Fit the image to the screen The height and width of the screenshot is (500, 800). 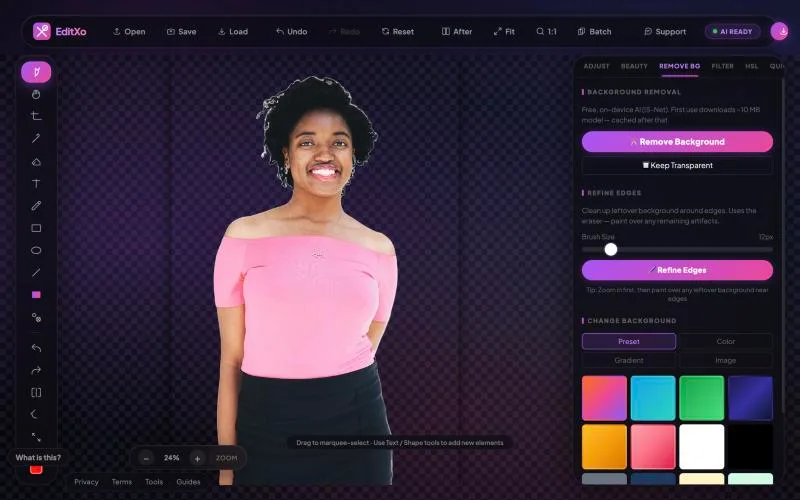(504, 32)
